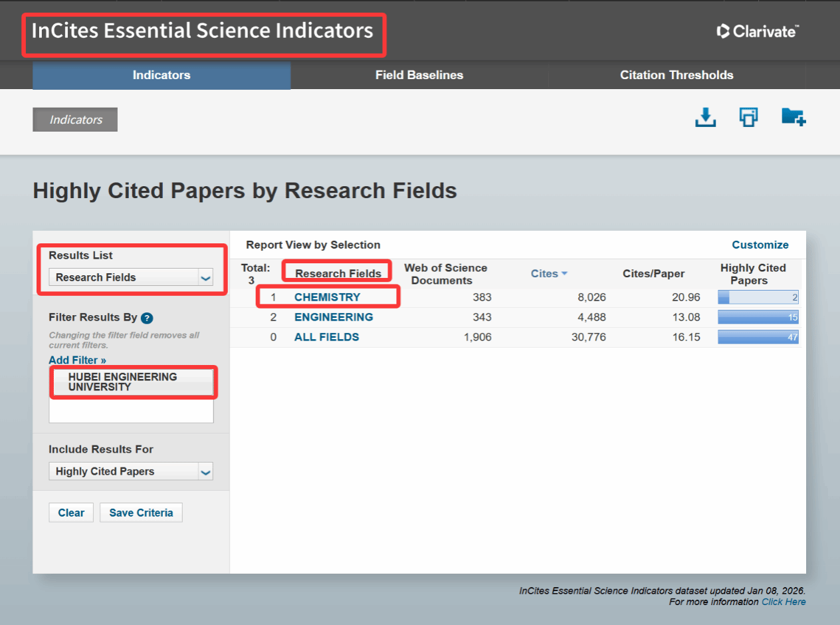Click the Highly Cited Papers bar for ALL FIELDS
This screenshot has height=625, width=840.
[x=758, y=337]
